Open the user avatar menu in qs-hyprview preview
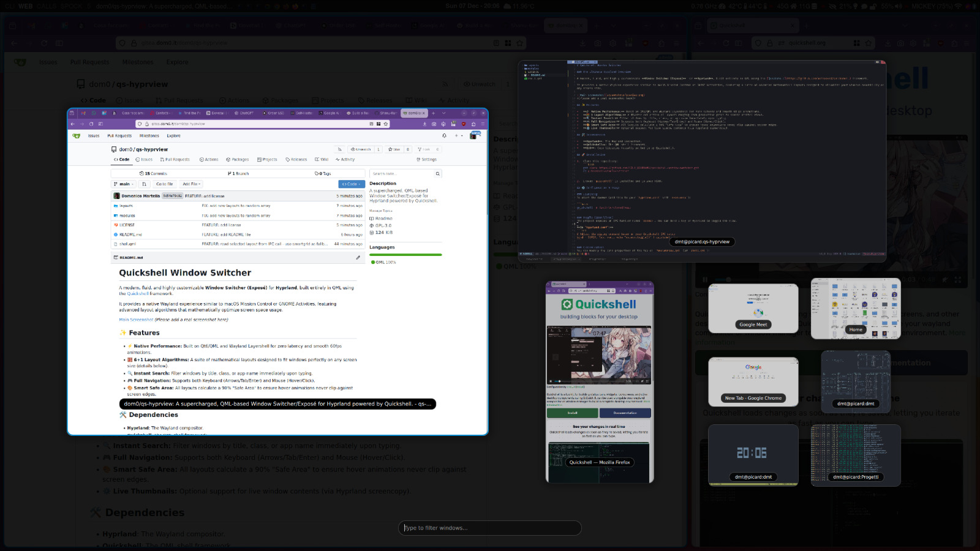The image size is (980, 551). click(475, 135)
